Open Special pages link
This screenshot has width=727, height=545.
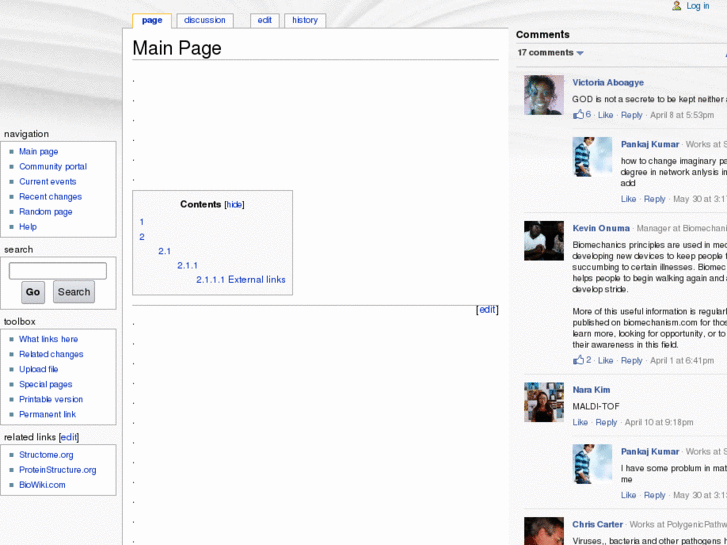[45, 385]
